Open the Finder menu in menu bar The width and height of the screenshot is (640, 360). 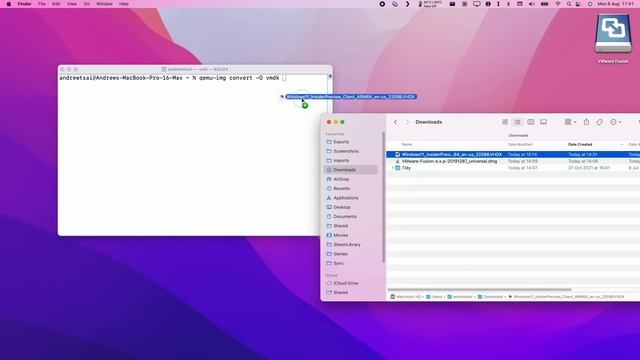24,4
